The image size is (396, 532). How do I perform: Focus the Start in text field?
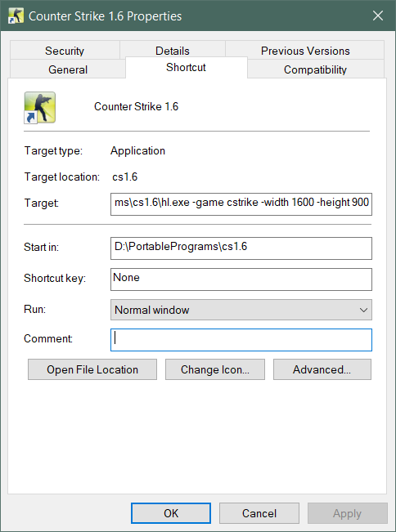tap(241, 248)
